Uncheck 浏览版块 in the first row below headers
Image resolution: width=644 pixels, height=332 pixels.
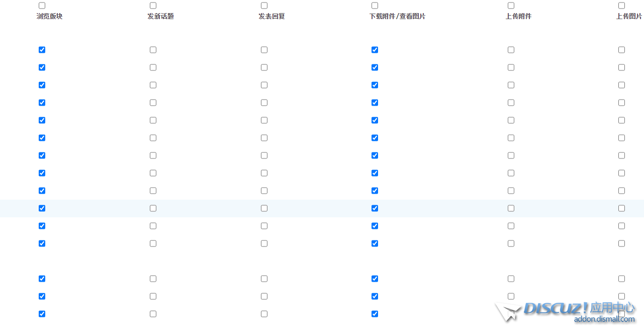pos(42,50)
